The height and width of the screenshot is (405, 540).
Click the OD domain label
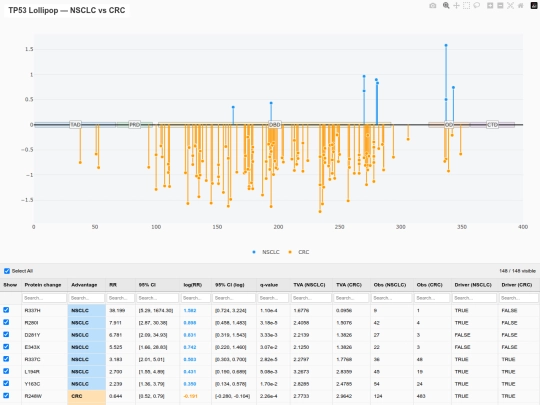[x=449, y=124]
